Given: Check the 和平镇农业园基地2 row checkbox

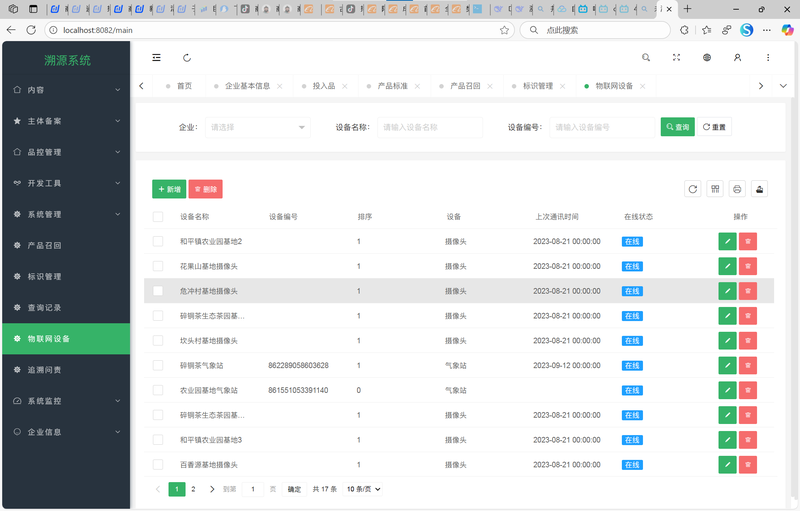Looking at the screenshot, I should tap(158, 241).
